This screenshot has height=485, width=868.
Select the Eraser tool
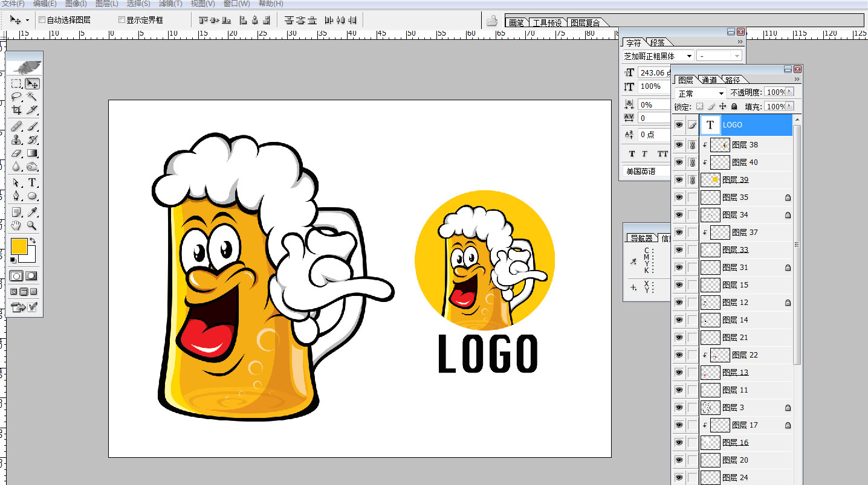pos(17,153)
